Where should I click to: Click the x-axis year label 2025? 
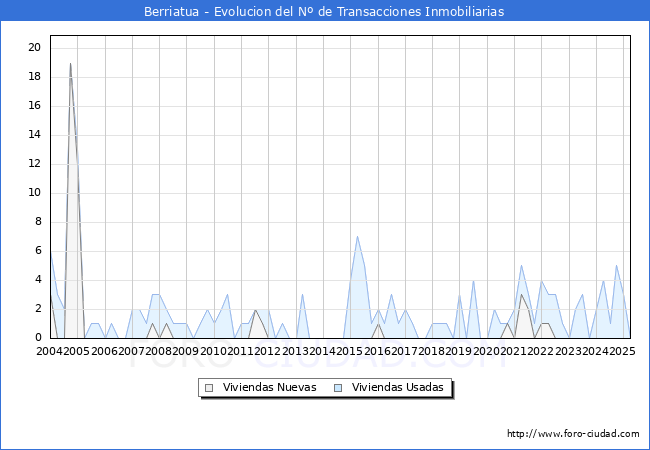pyautogui.click(x=623, y=351)
